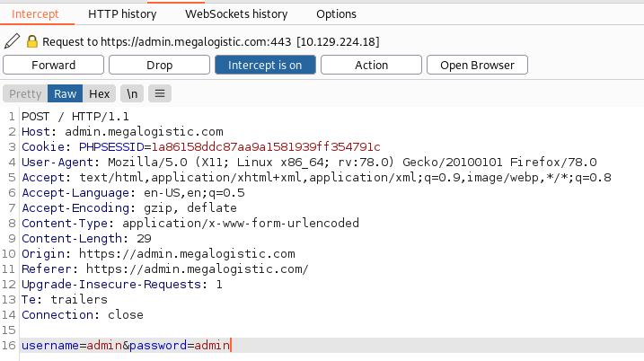This screenshot has width=644, height=361.
Task: Drop the intercepted request
Action: pyautogui.click(x=159, y=65)
